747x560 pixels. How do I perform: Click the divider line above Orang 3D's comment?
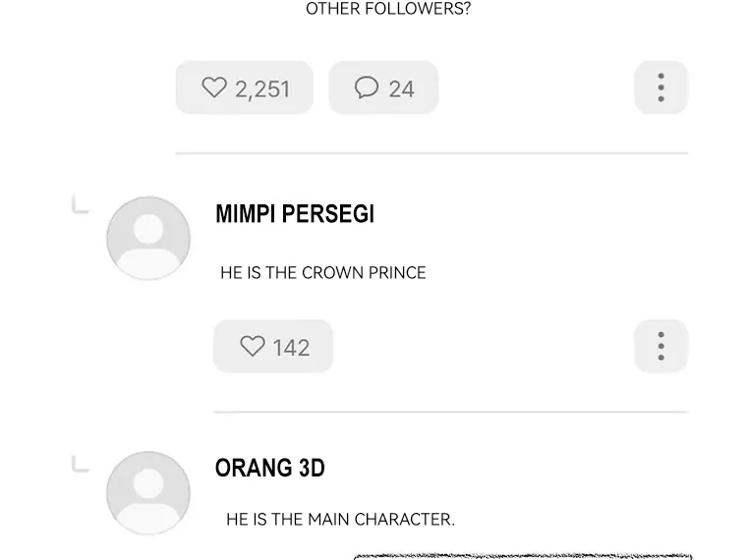pos(450,412)
